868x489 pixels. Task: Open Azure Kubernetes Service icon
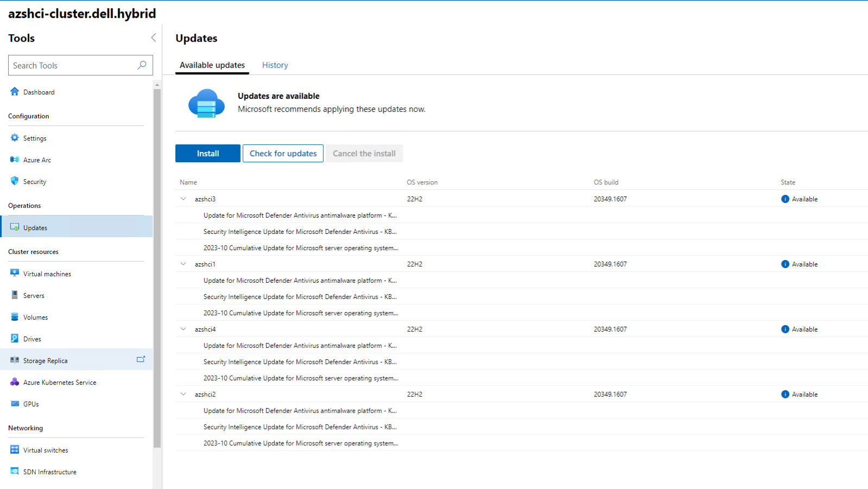tap(15, 382)
